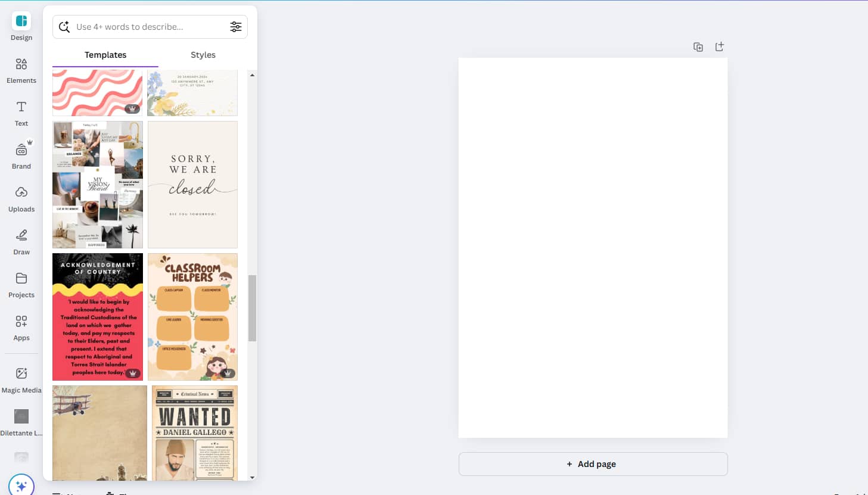The height and width of the screenshot is (495, 868).
Task: Click crown badge on Acknowledgement of Country template
Action: [133, 373]
